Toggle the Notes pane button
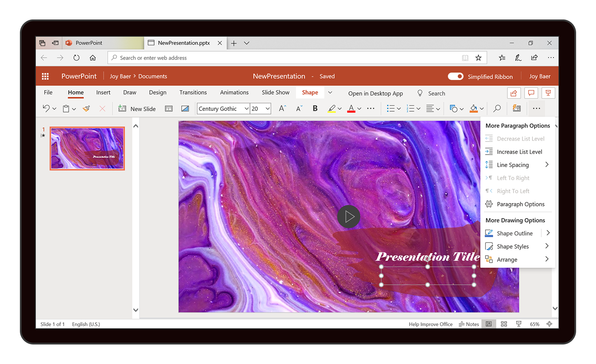Image resolution: width=596 pixels, height=364 pixels. pos(469,324)
